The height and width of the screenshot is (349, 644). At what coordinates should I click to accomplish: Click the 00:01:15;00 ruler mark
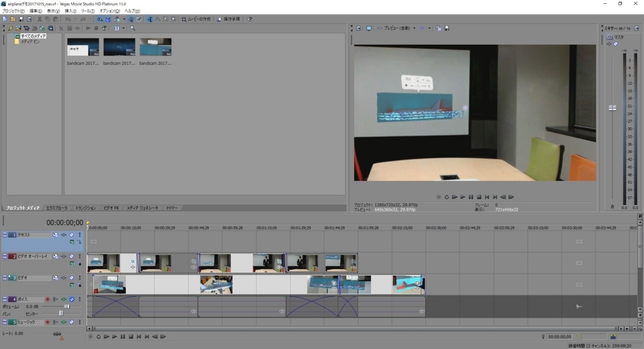266,228
